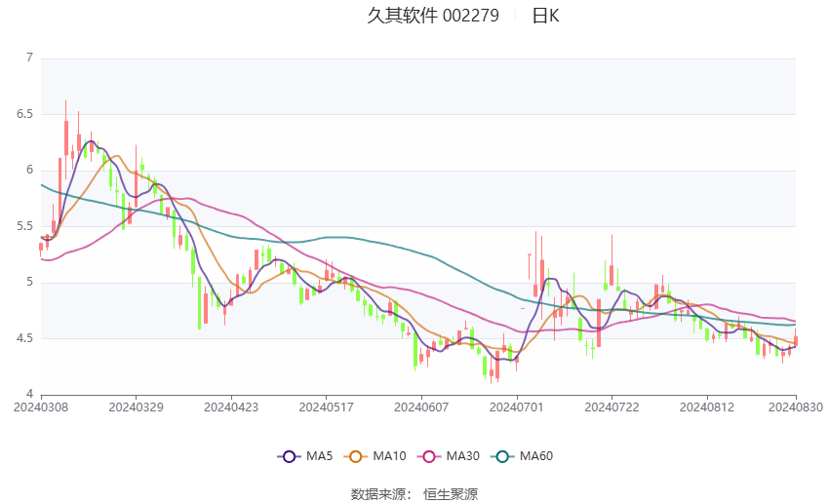Click the 日K label in the title
The height and width of the screenshot is (504, 829).
click(545, 16)
